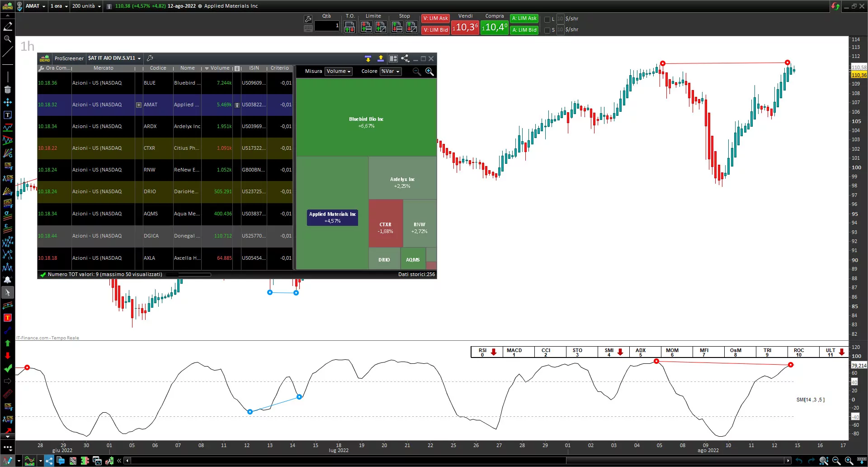Image resolution: width=868 pixels, height=467 pixels.
Task: Sort by ISIN column header
Action: click(x=254, y=68)
